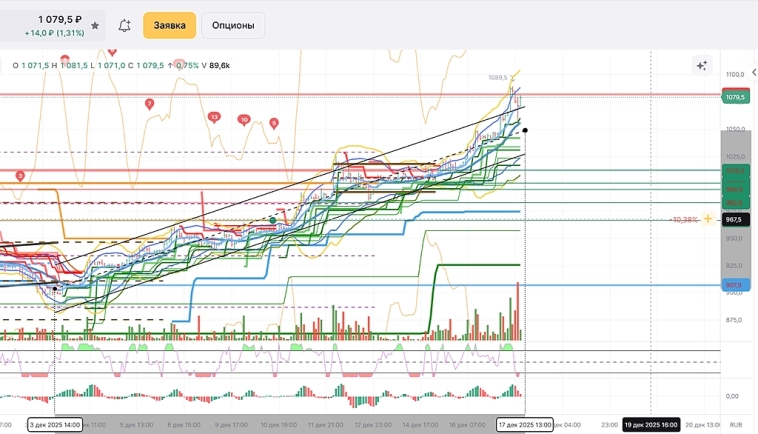This screenshot has width=758, height=434.
Task: Select the green 1079,5 current price label
Action: pyautogui.click(x=735, y=97)
